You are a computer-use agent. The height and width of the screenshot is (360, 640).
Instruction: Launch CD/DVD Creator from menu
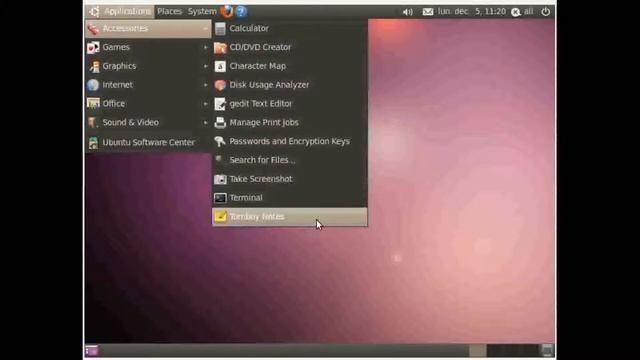click(290, 47)
